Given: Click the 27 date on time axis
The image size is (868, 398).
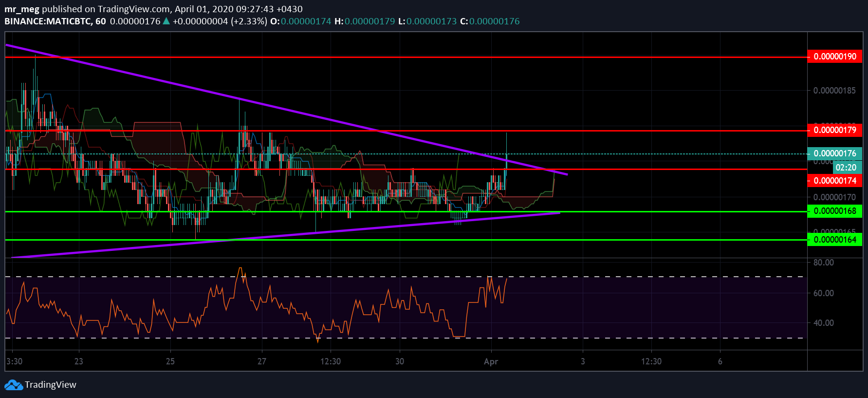Looking at the screenshot, I should [x=262, y=361].
